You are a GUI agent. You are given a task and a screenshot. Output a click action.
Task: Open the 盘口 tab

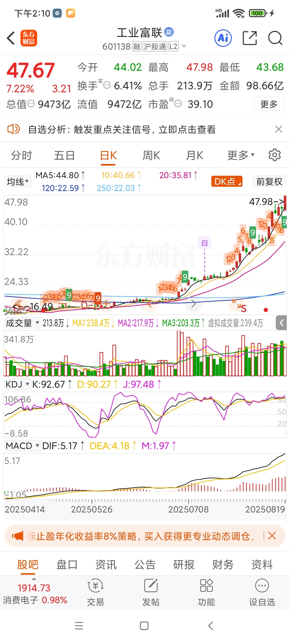click(x=67, y=564)
